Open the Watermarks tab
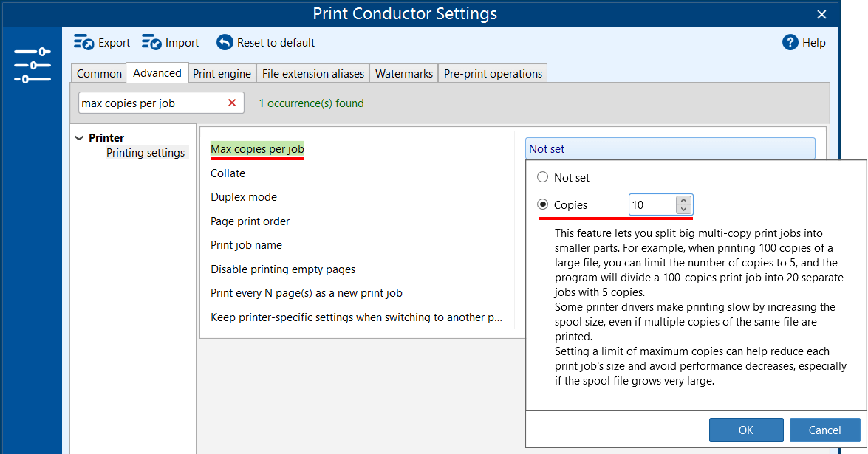Viewport: 868px width, 454px height. (x=403, y=74)
